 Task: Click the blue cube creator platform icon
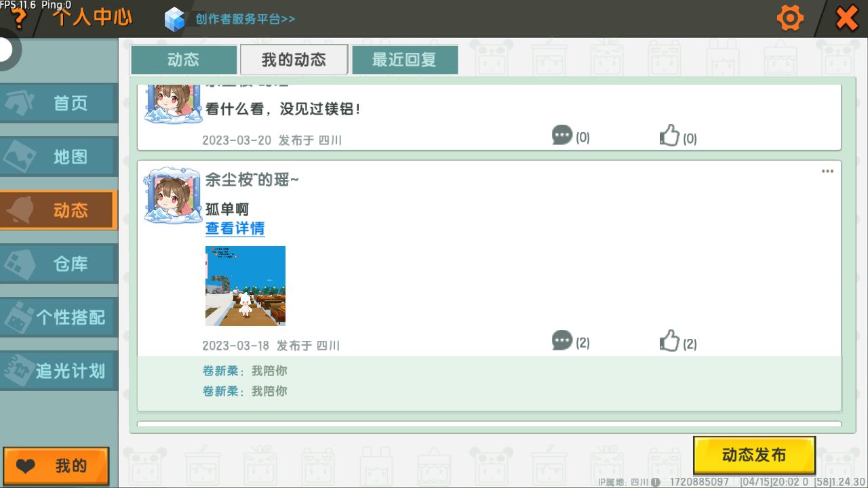174,19
